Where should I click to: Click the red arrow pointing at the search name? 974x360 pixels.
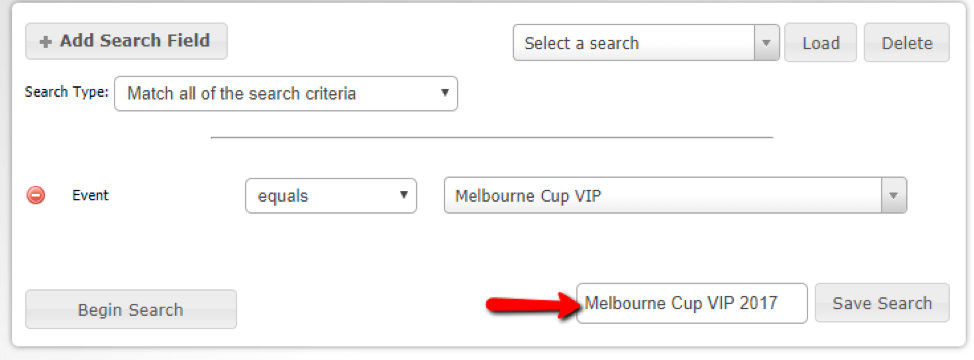click(531, 305)
